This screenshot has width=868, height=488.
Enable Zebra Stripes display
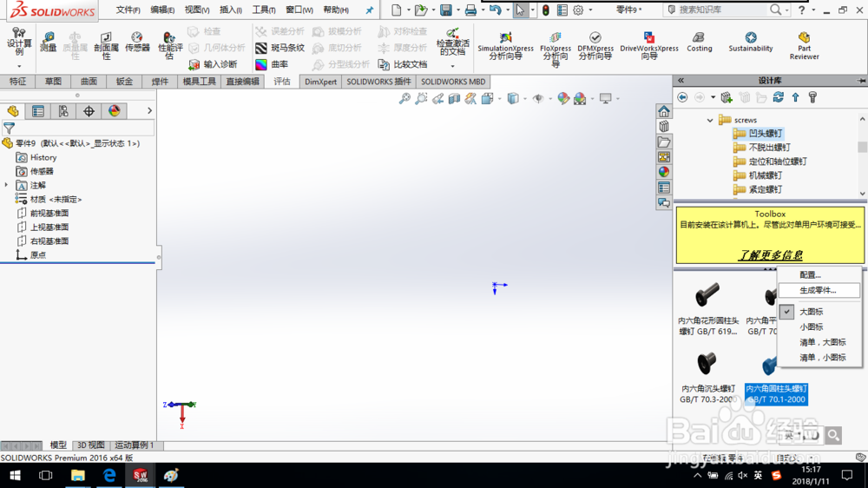[x=280, y=48]
